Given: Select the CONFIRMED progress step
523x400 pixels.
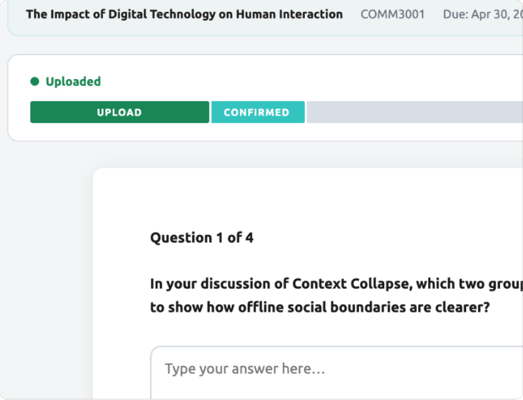Looking at the screenshot, I should [x=258, y=112].
